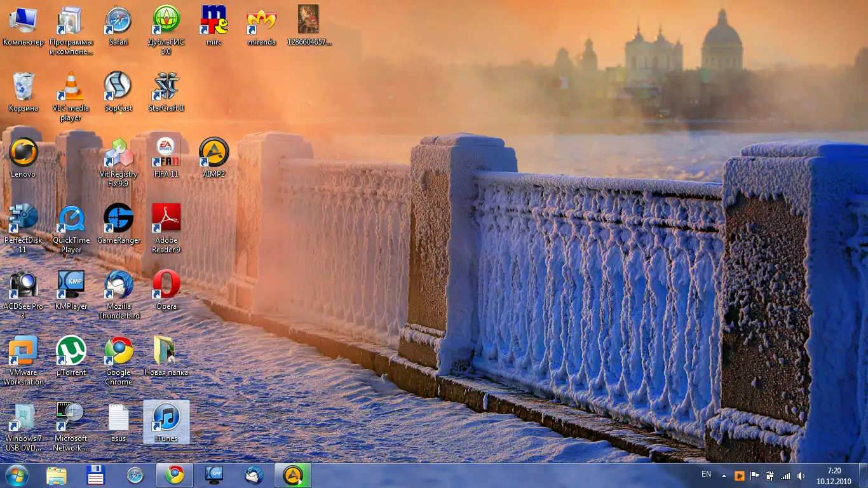Click the clock showing 7:20
Viewport: 868px width, 488px height.
pyautogui.click(x=834, y=475)
